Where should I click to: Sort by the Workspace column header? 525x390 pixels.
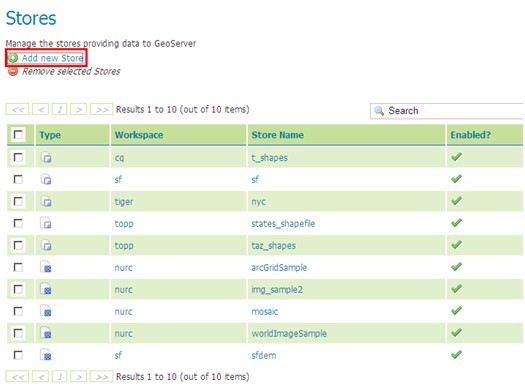pos(139,135)
